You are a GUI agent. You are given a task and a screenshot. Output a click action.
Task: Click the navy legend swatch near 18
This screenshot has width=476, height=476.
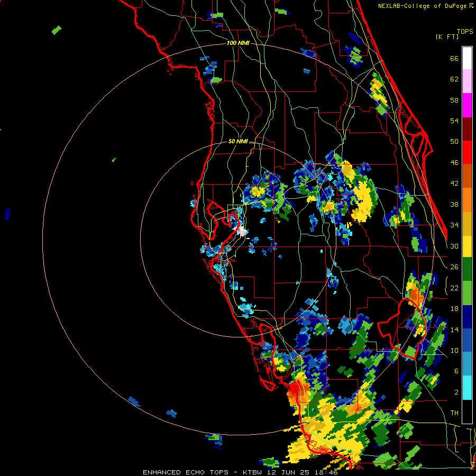click(x=467, y=317)
